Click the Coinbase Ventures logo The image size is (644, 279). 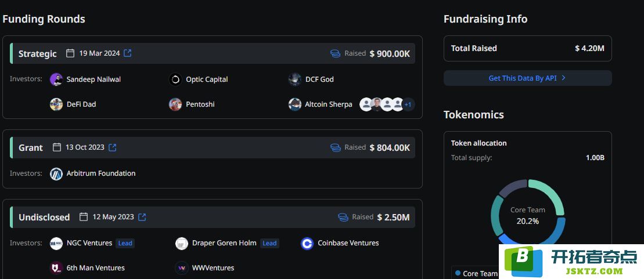coord(307,244)
